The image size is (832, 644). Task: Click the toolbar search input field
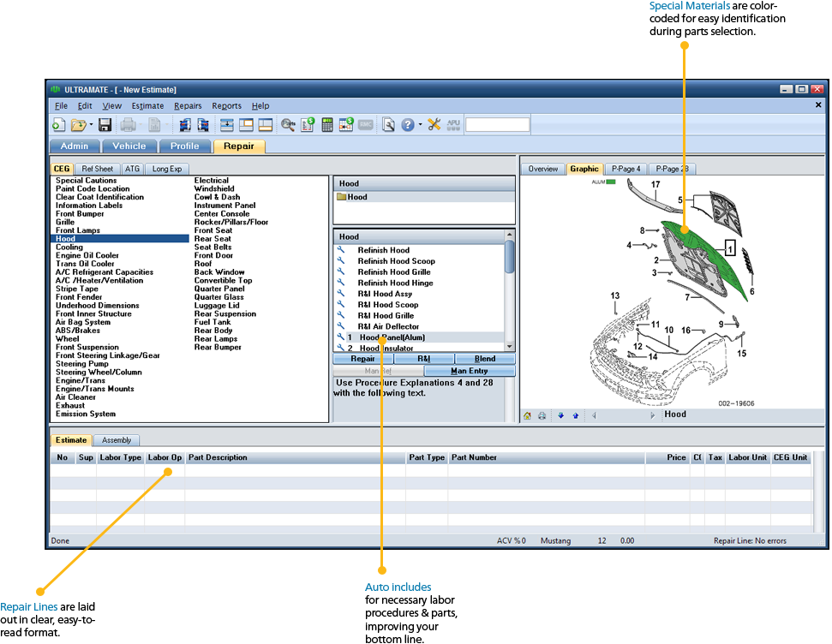click(497, 125)
